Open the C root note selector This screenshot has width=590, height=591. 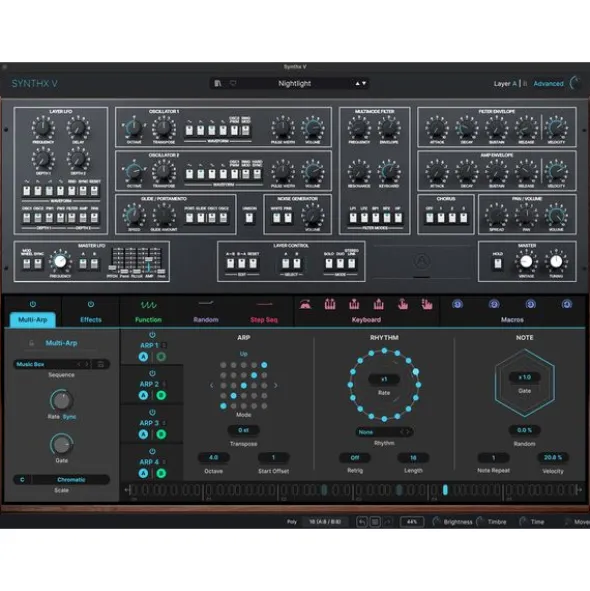(22, 479)
